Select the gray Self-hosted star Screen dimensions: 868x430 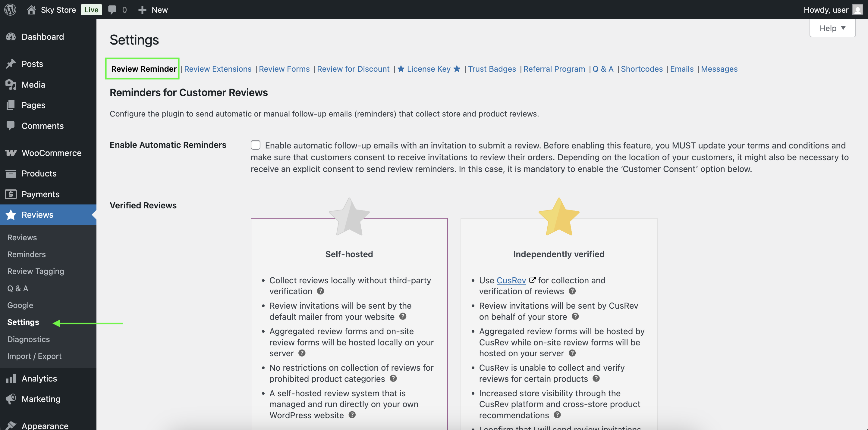(x=349, y=217)
